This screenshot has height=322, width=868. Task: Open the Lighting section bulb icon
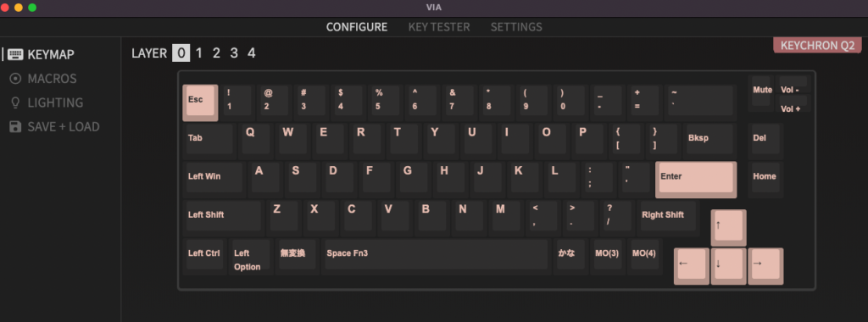15,103
